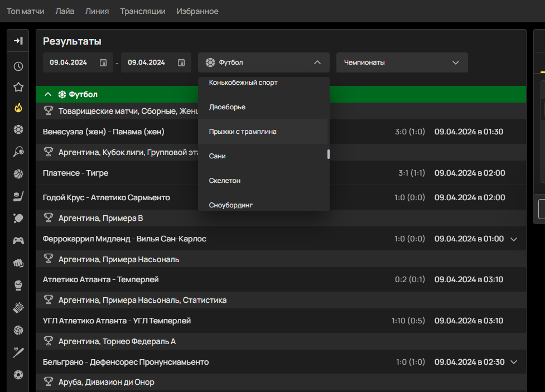Viewport: 545px width, 392px height.
Task: Go to Линия tab
Action: point(97,11)
